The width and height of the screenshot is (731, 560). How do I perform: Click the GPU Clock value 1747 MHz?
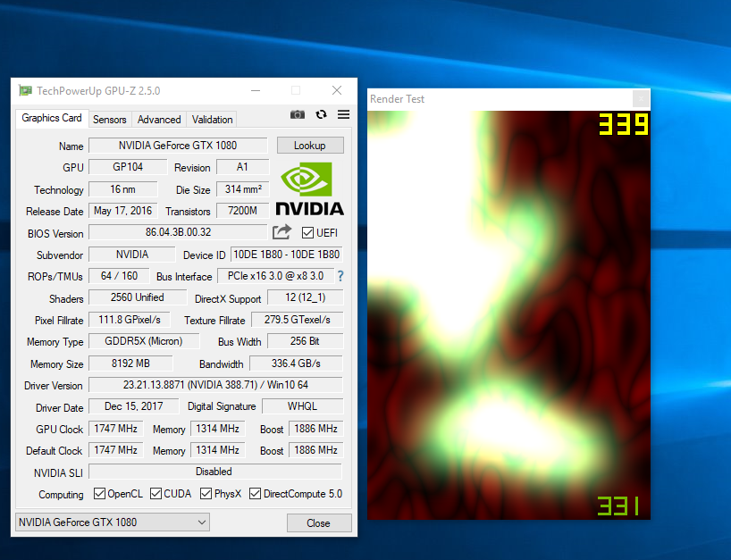[115, 429]
